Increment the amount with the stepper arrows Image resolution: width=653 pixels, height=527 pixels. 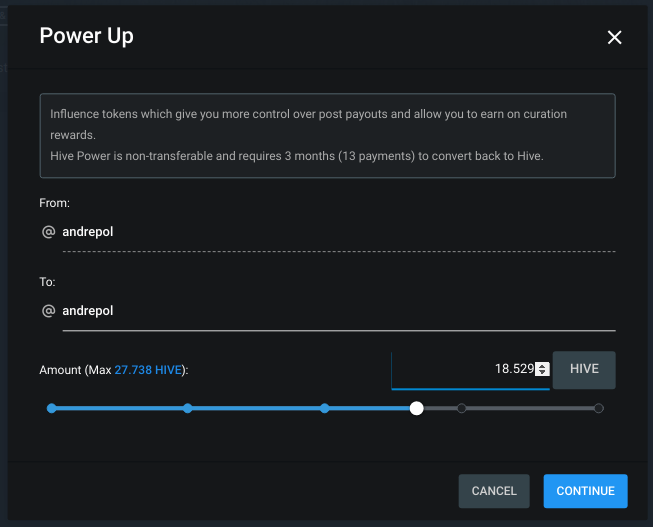542,366
